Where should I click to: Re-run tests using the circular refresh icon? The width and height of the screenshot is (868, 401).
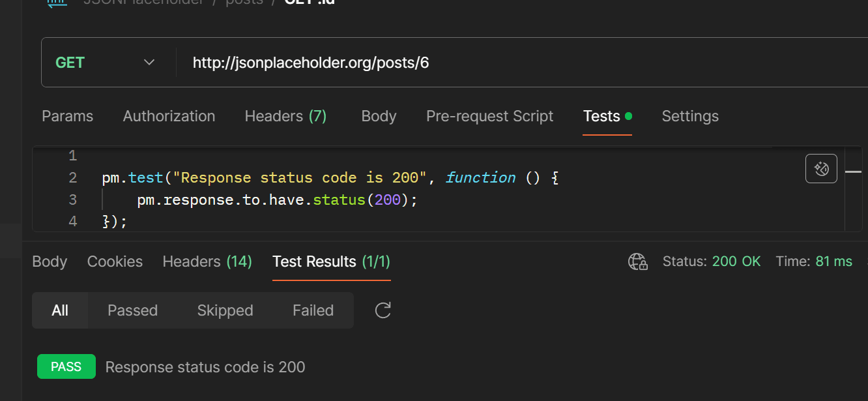383,310
